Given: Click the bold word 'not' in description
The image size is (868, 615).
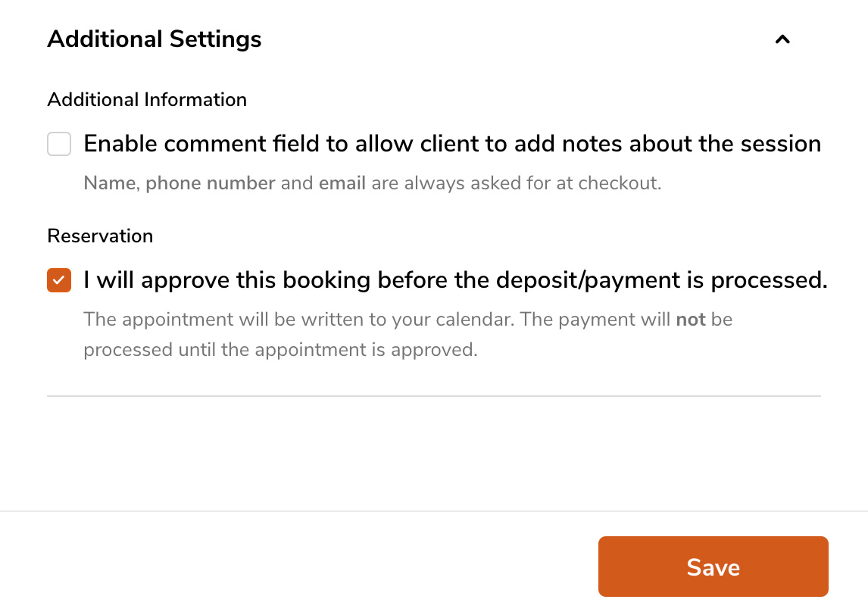Looking at the screenshot, I should tap(691, 320).
